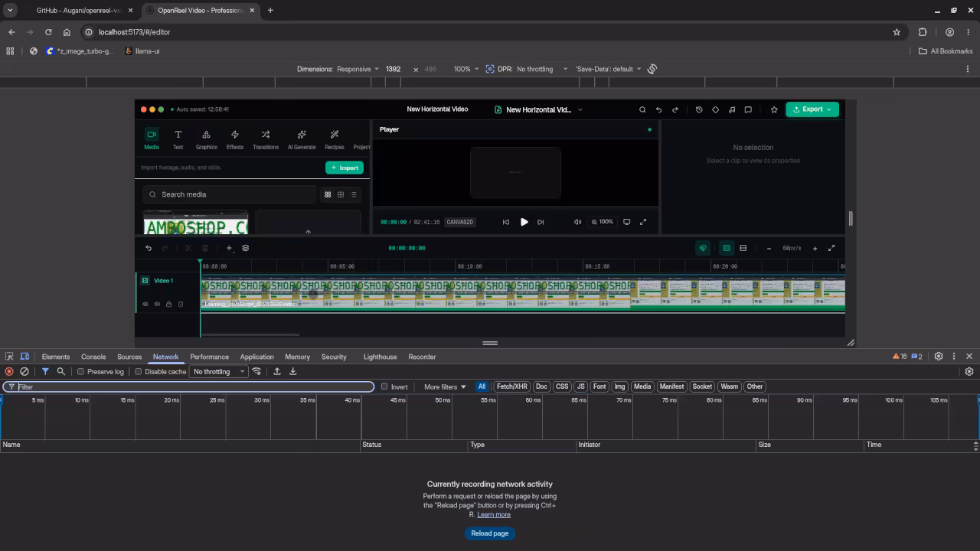Enable Preserve log checkbox

click(80, 372)
